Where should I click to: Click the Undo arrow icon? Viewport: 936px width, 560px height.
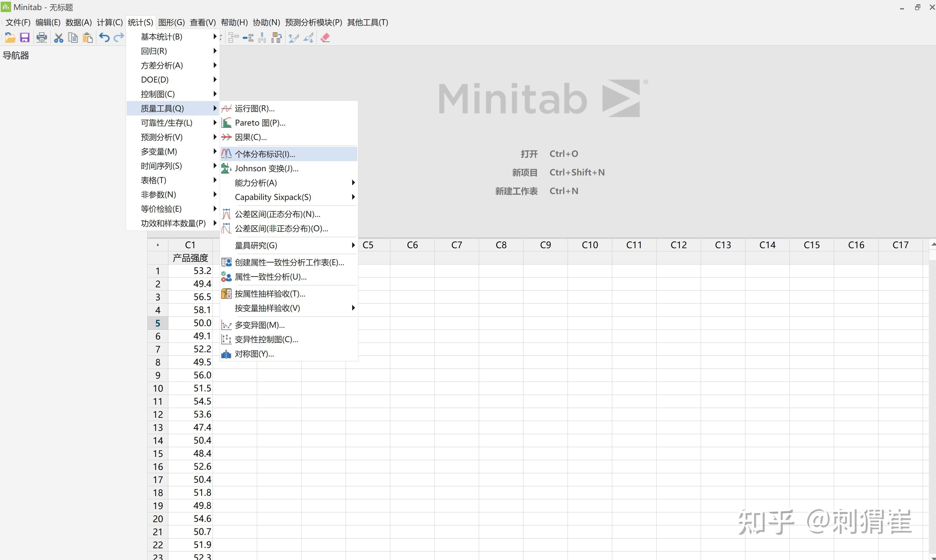pyautogui.click(x=104, y=38)
